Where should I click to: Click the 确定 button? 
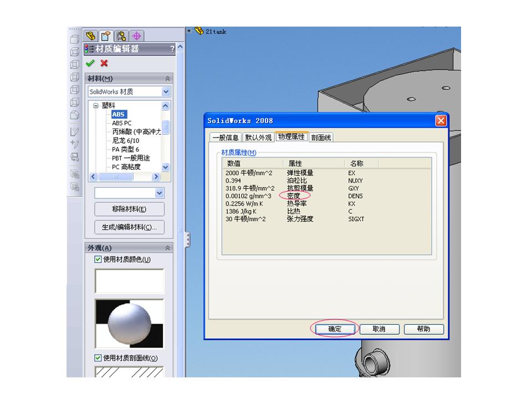click(x=335, y=329)
